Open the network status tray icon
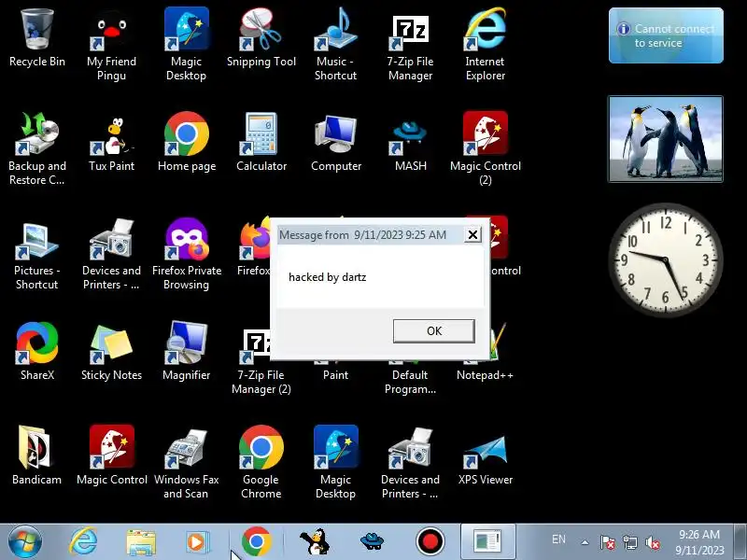The height and width of the screenshot is (560, 747). 629,542
